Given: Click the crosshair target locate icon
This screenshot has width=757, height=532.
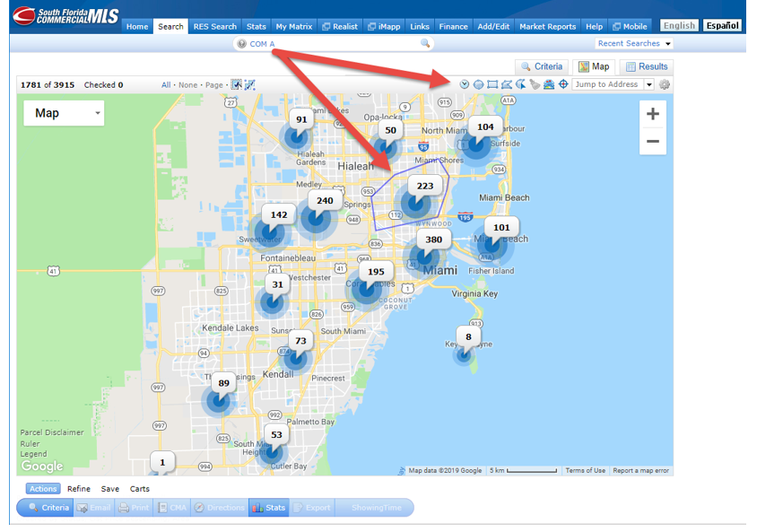Looking at the screenshot, I should click(x=563, y=84).
